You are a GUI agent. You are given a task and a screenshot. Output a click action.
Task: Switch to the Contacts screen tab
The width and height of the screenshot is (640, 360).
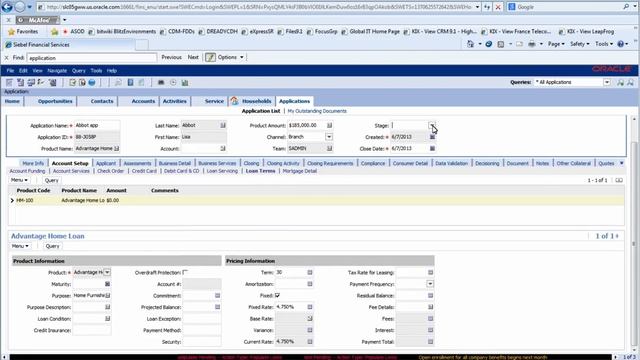tap(102, 101)
